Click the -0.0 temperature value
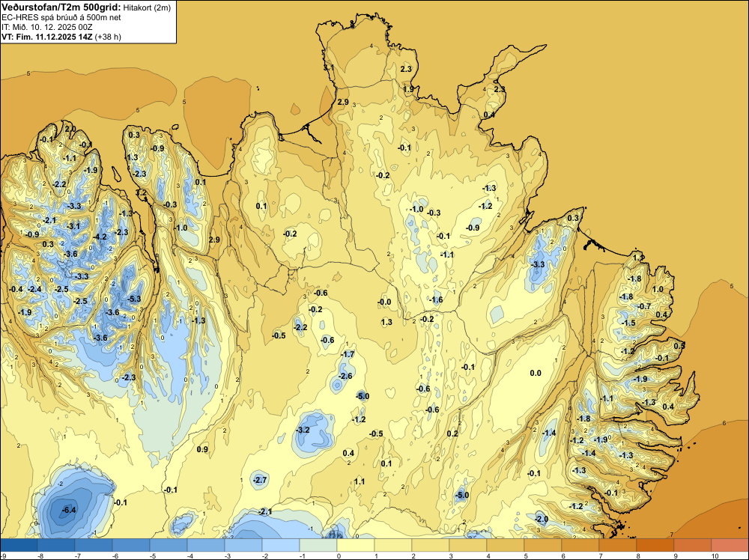The height and width of the screenshot is (560, 749). pyautogui.click(x=384, y=302)
